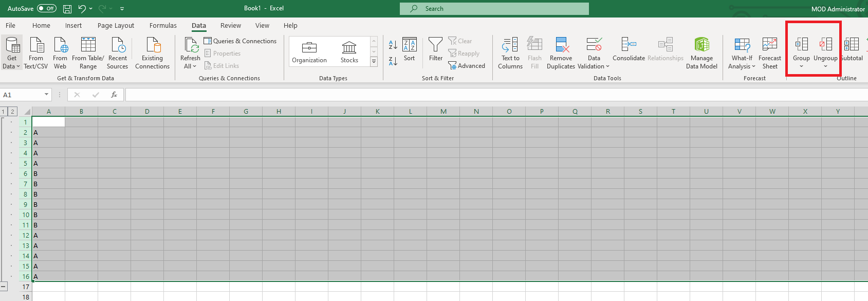Click in the formula bar
The height and width of the screenshot is (301, 868).
tap(496, 95)
